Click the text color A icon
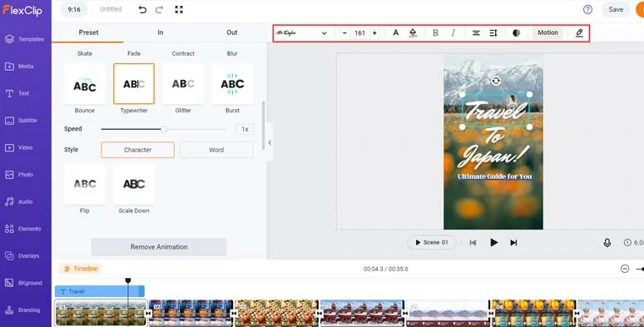This screenshot has height=327, width=644. point(395,32)
